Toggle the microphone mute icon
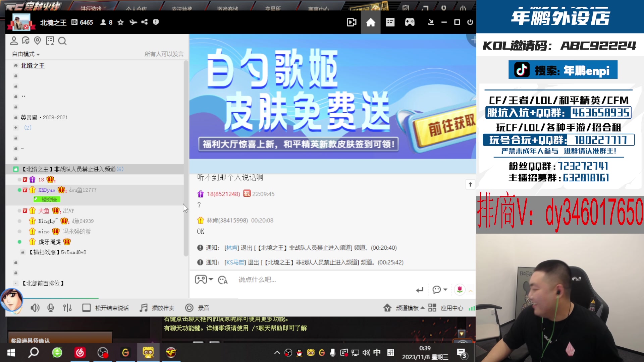The width and height of the screenshot is (644, 362). point(51,308)
